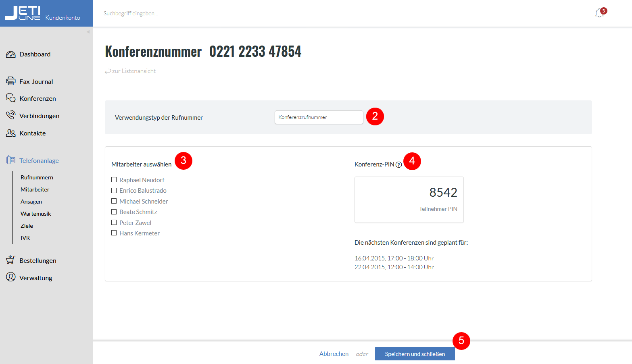
Task: Open the Mitarbeiter submenu entry
Action: pyautogui.click(x=35, y=189)
